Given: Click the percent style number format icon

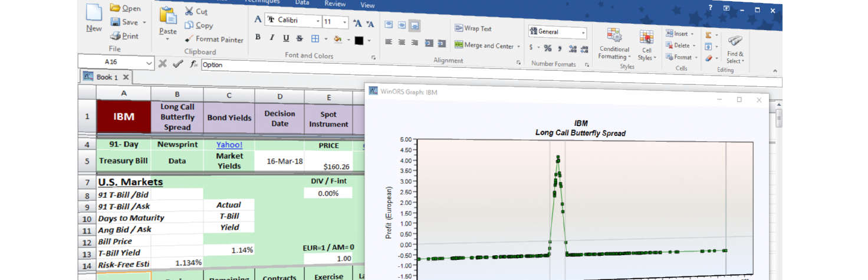Looking at the screenshot, I should (x=547, y=48).
